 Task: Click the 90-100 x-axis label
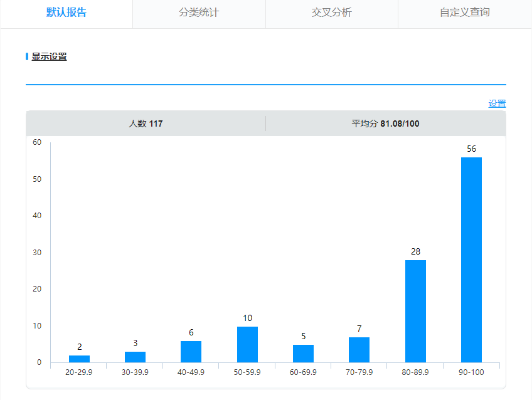[x=471, y=372]
